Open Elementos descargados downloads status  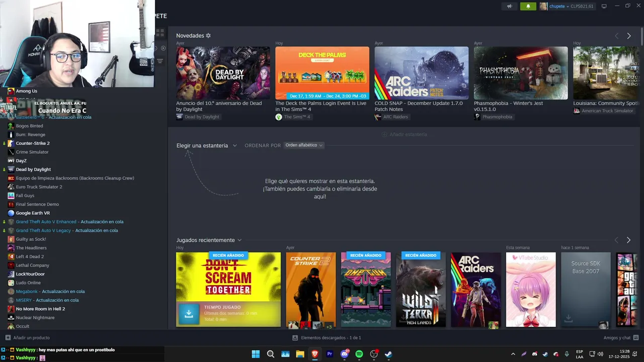click(x=327, y=338)
